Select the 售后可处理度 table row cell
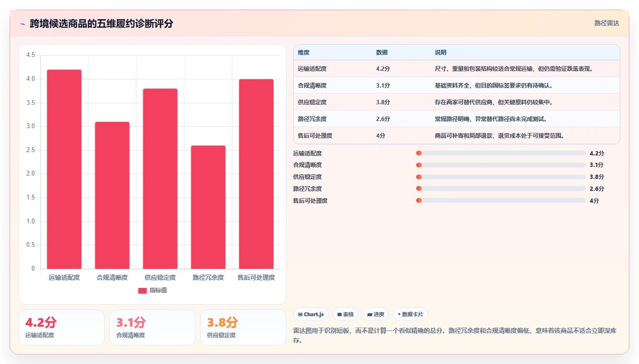The image size is (639, 364). point(315,136)
